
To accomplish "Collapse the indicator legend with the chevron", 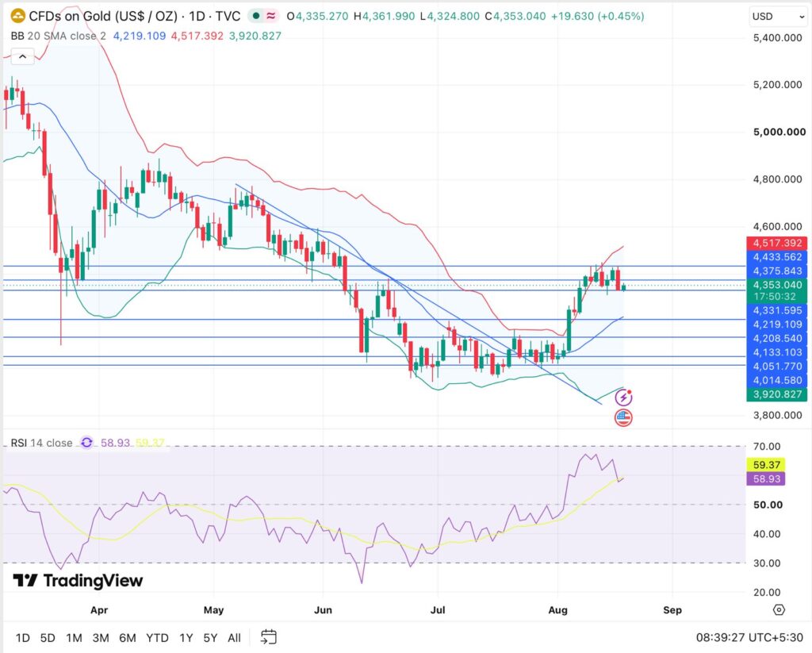I will coord(22,56).
